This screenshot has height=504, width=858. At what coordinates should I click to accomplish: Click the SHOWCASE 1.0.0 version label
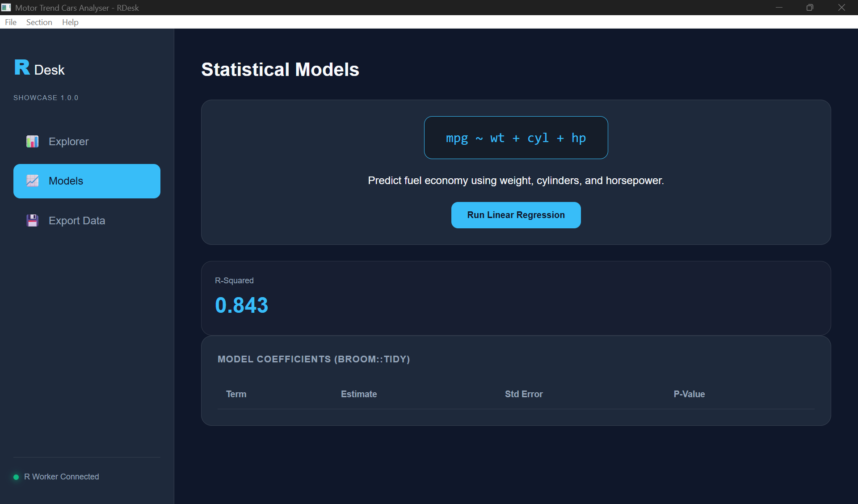46,97
